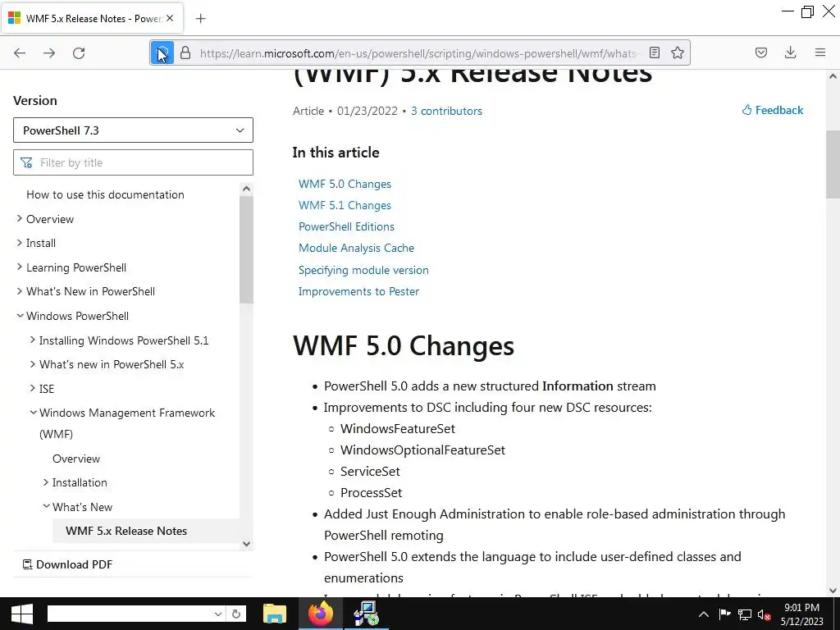This screenshot has height=630, width=840.
Task: Click the address bar URL
Action: pos(418,53)
